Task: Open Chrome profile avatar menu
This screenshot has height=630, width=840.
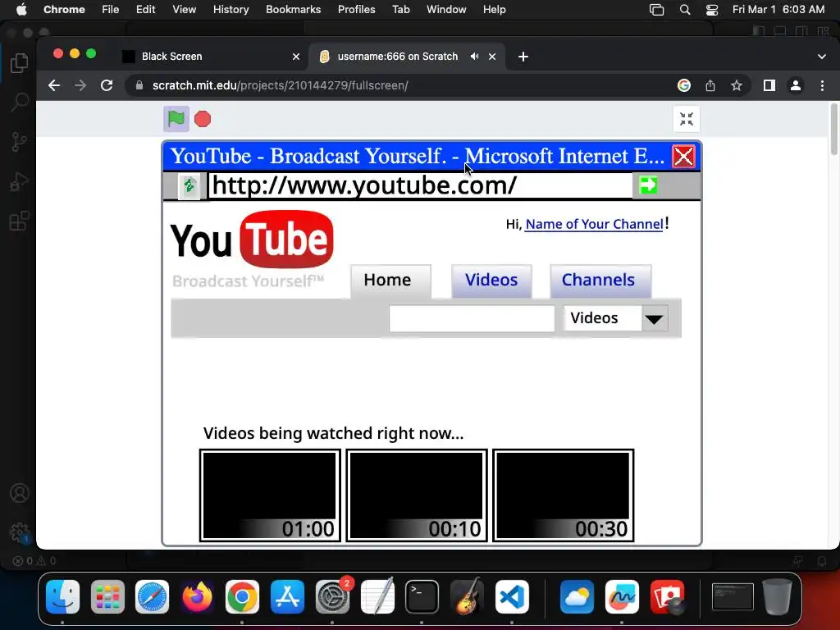Action: pyautogui.click(x=796, y=85)
